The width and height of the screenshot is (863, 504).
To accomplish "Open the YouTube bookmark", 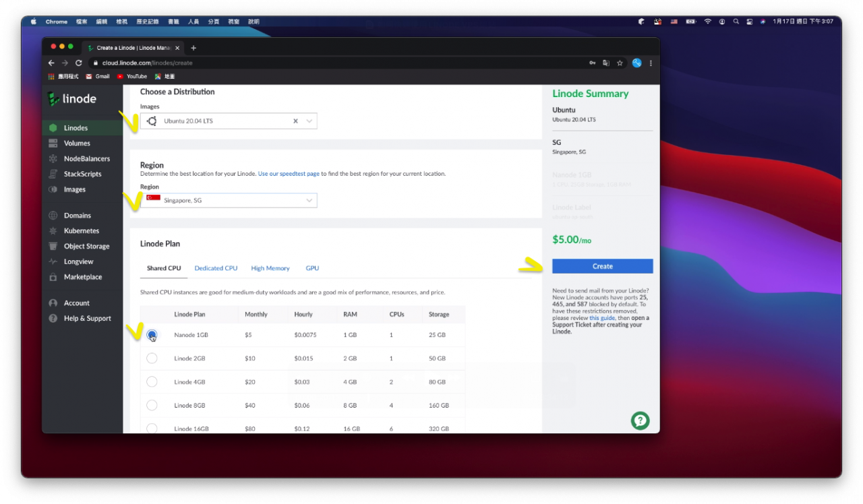I will (x=132, y=77).
